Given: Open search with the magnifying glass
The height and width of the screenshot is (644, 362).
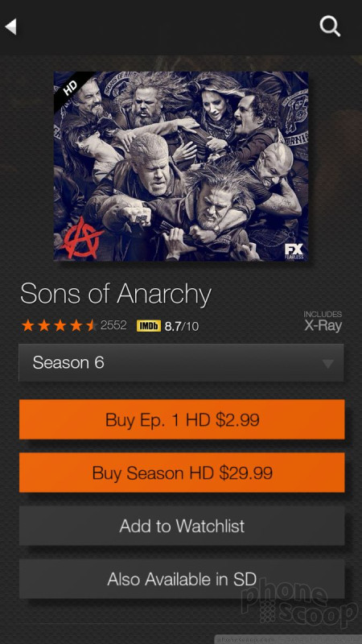Looking at the screenshot, I should coord(330,27).
